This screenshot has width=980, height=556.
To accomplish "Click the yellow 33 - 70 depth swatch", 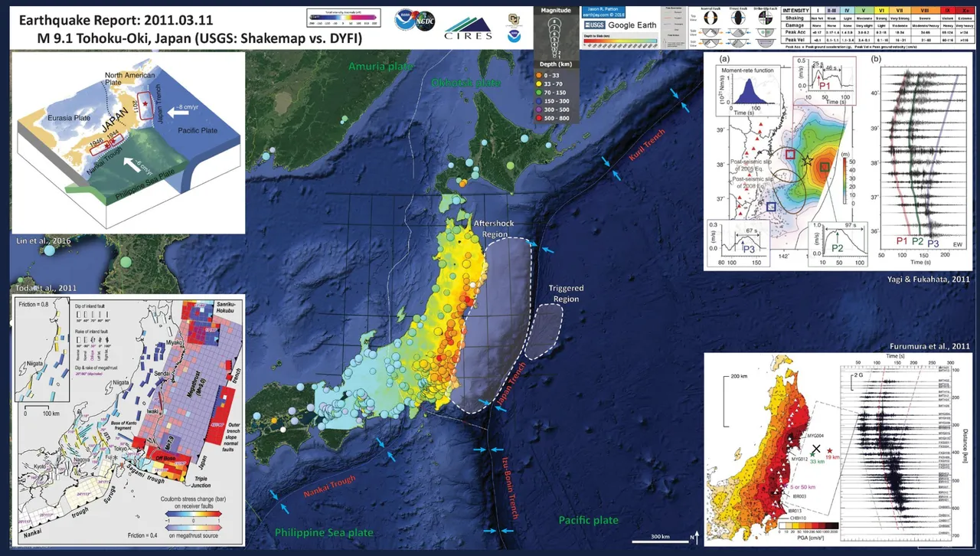I will pyautogui.click(x=538, y=84).
